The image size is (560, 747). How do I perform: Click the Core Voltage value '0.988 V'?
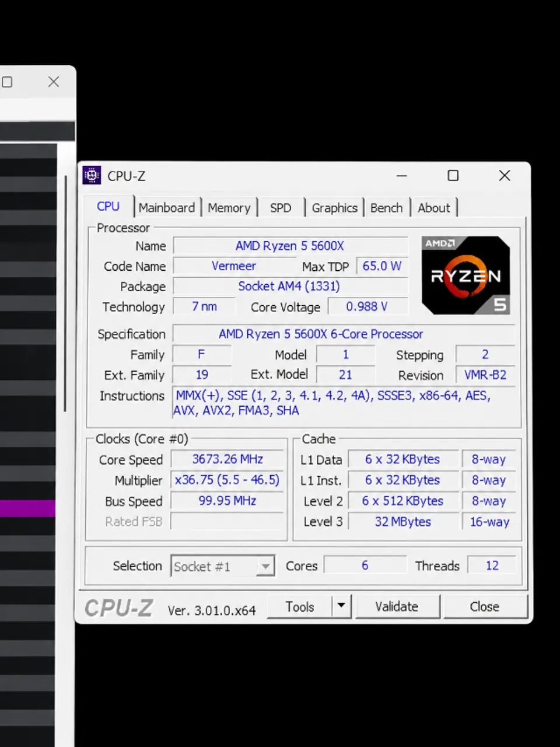367,306
